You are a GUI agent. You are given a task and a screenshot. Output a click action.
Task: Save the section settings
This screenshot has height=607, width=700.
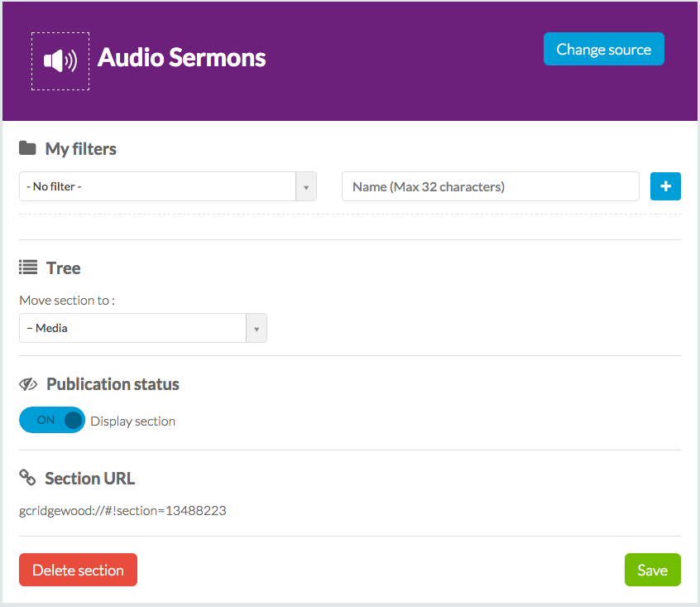(x=652, y=570)
